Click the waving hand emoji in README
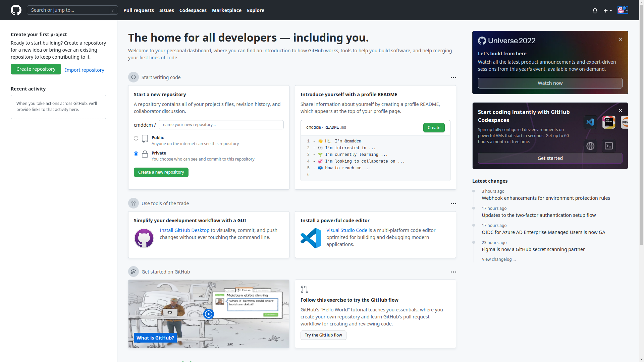The height and width of the screenshot is (362, 644). [320, 141]
